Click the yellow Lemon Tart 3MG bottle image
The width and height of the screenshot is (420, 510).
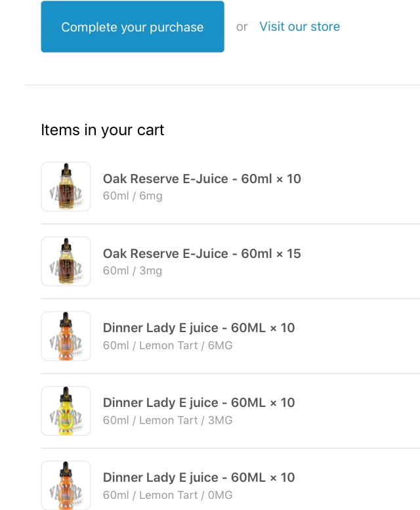click(66, 411)
